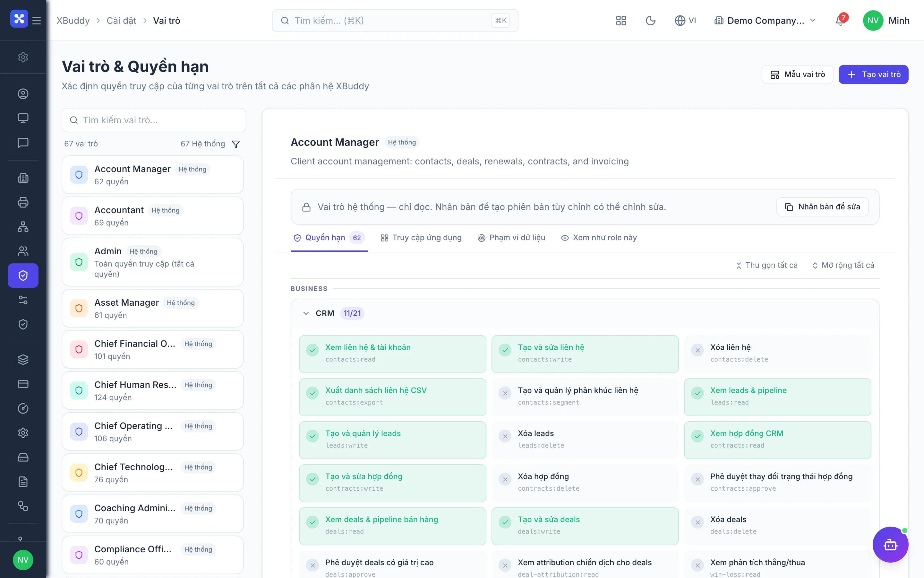Toggle the 'Xóa hợp đồng' permission
Viewport: 924px width, 578px height.
pos(585,483)
